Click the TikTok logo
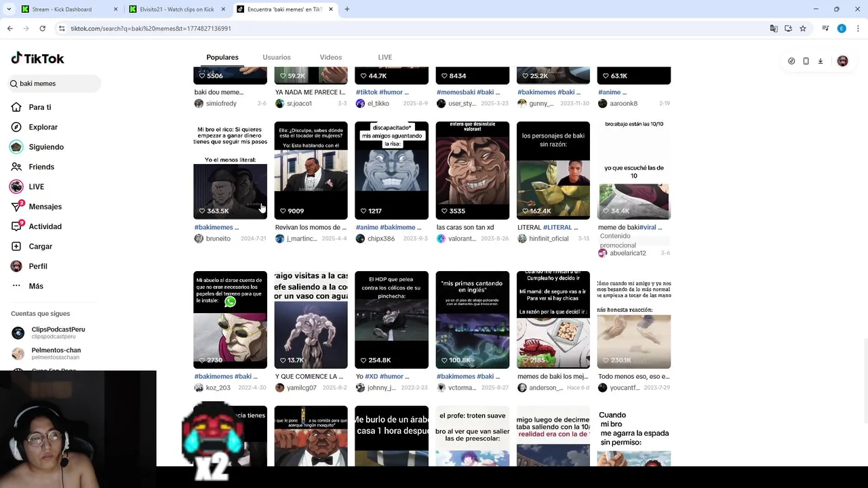 click(x=37, y=58)
